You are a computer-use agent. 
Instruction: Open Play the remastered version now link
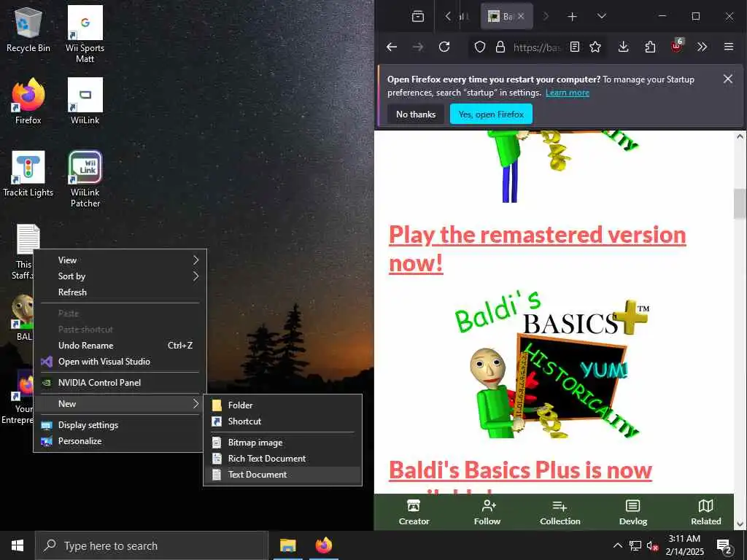(538, 249)
